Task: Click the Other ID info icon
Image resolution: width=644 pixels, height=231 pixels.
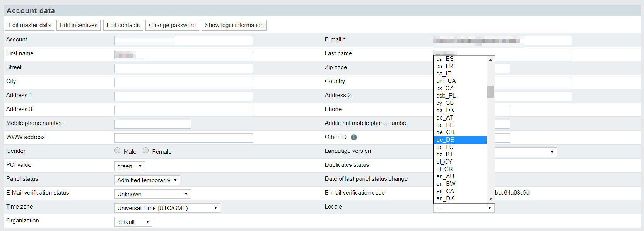Action: pyautogui.click(x=354, y=137)
